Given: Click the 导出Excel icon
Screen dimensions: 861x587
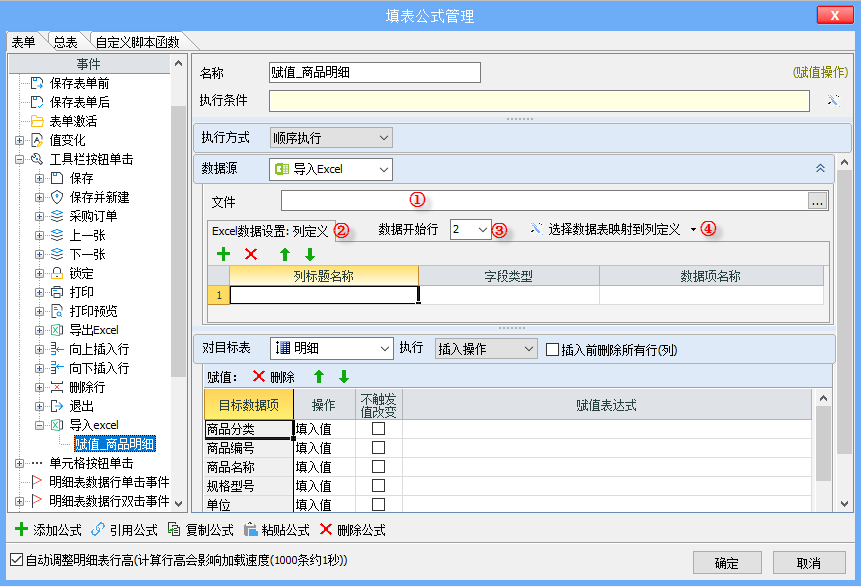Looking at the screenshot, I should [57, 330].
